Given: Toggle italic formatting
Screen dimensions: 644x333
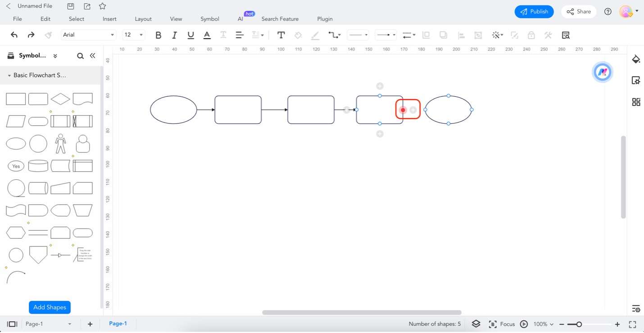Looking at the screenshot, I should 174,35.
